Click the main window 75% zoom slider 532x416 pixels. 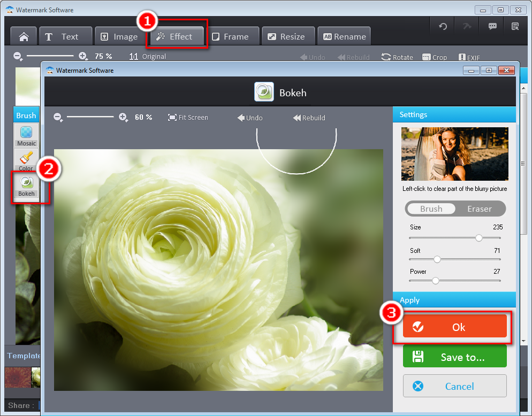[x=50, y=56]
